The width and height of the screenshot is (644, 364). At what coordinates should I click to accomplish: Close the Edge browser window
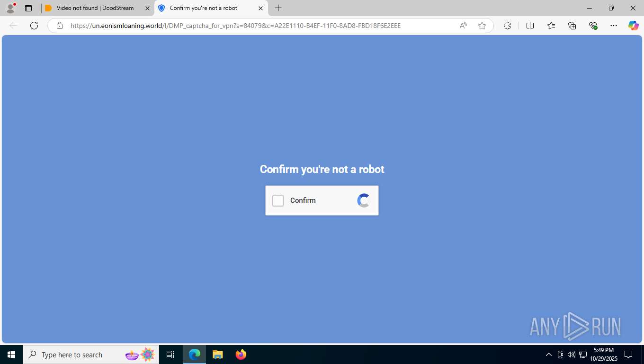coord(633,8)
